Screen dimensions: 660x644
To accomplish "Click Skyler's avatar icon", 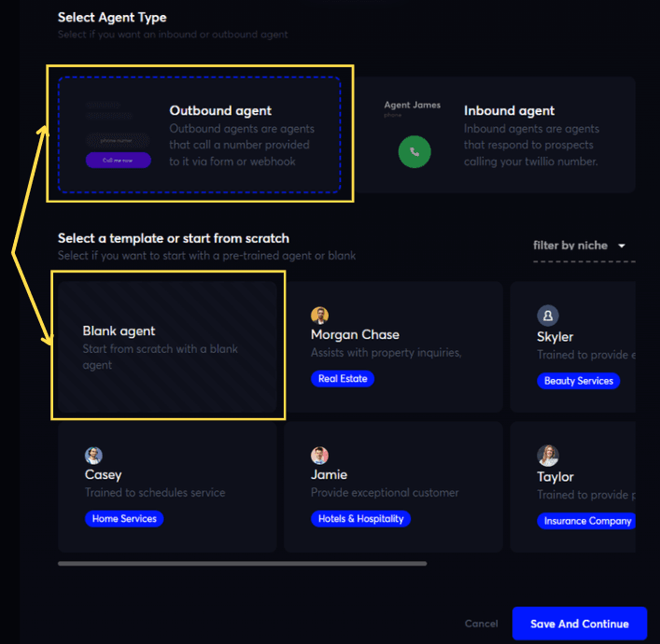I will tap(547, 315).
